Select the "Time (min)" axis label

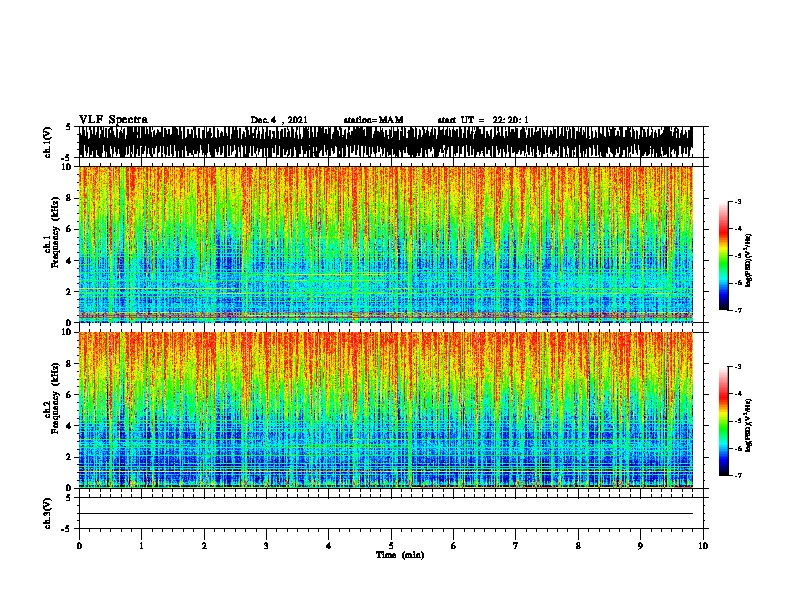coord(400,555)
